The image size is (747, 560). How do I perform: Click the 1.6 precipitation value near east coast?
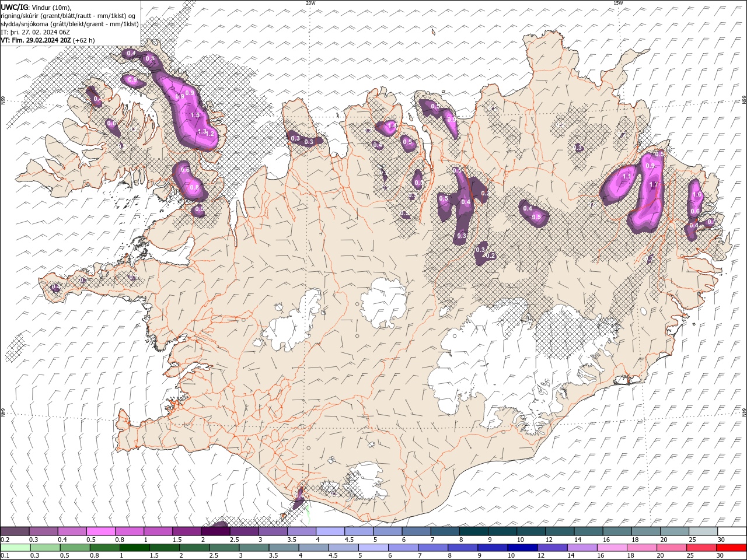(696, 195)
